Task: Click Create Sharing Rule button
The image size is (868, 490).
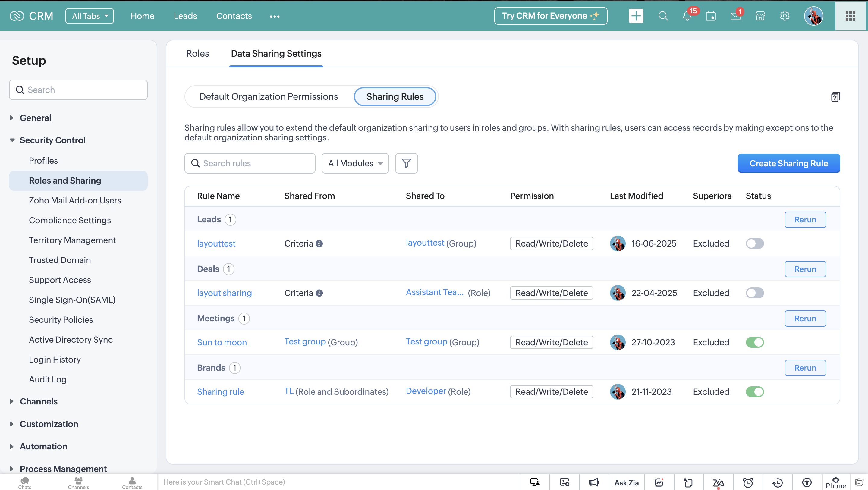Action: pos(788,163)
